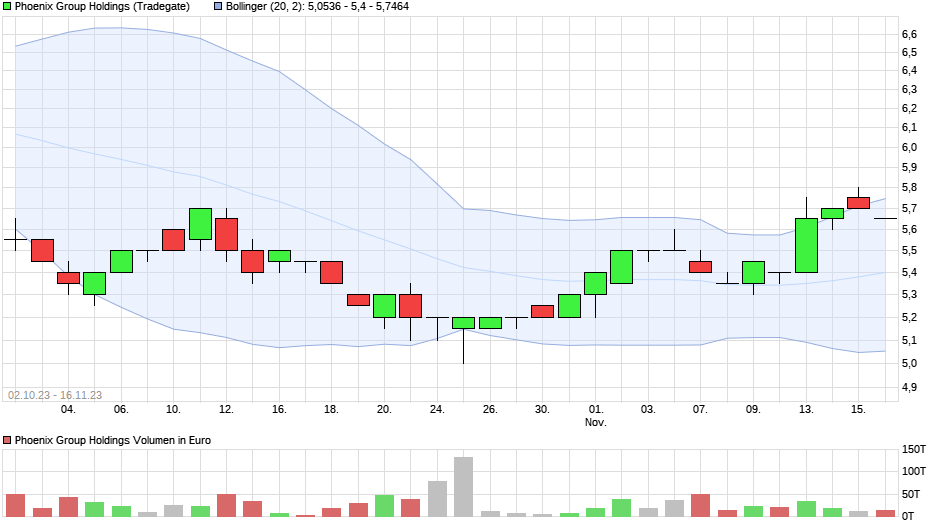
Task: Click the green Phoenix Group Holdings legend square
Action: pos(7,7)
